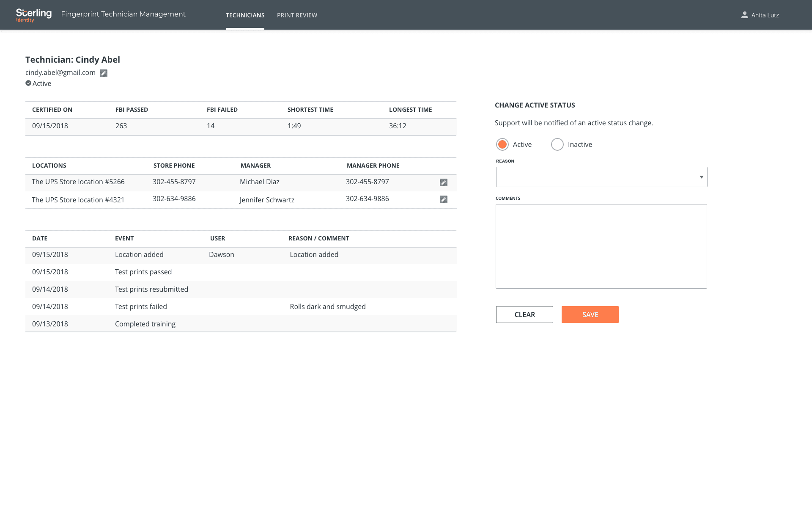812x508 pixels.
Task: Select the Active radio button
Action: point(502,144)
